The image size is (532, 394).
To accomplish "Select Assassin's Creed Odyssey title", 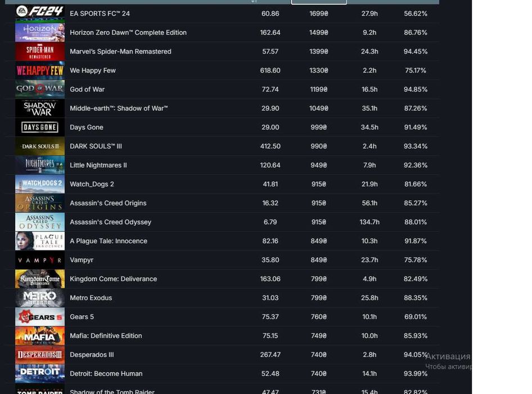I will pos(111,222).
